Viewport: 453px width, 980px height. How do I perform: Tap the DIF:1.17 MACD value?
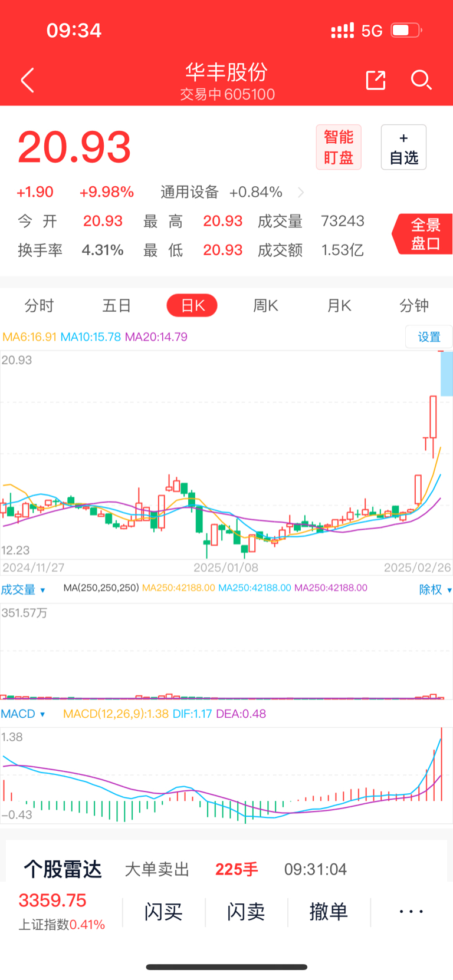192,714
